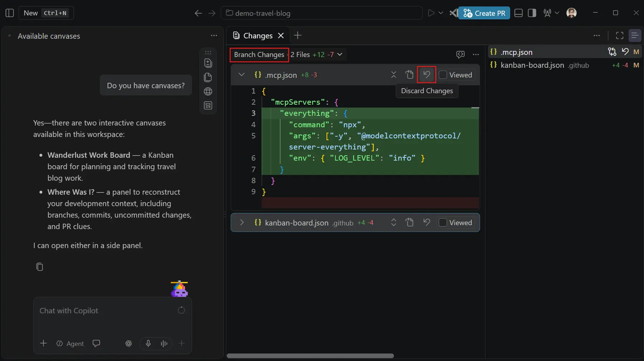This screenshot has width=644, height=361.
Task: Click the run play icon
Action: (431, 13)
